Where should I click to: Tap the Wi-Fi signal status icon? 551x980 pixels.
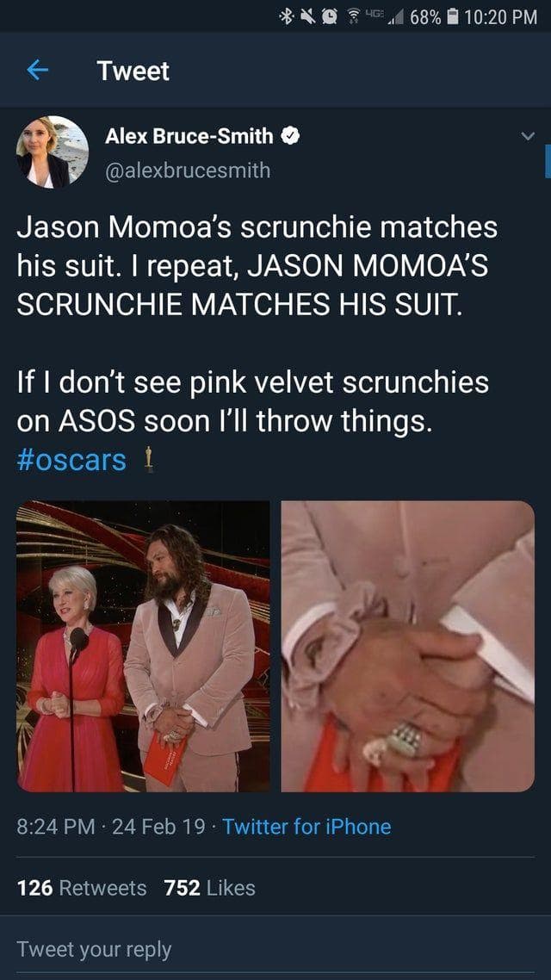(354, 17)
